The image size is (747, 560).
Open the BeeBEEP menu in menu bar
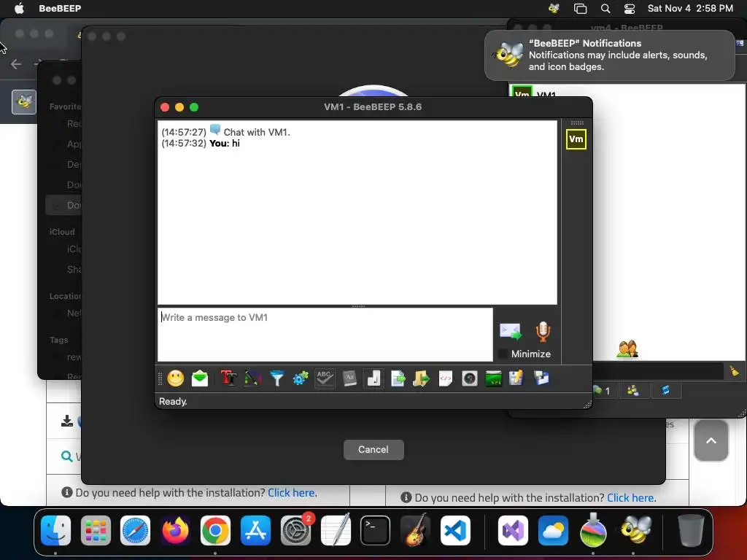click(60, 8)
